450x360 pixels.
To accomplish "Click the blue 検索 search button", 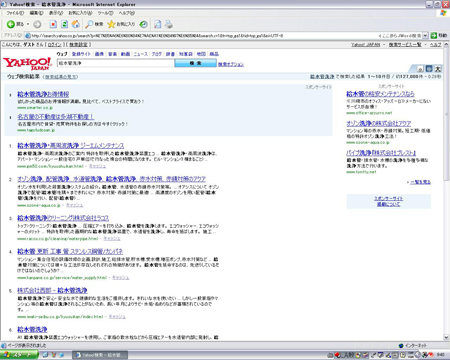I will pos(195,63).
